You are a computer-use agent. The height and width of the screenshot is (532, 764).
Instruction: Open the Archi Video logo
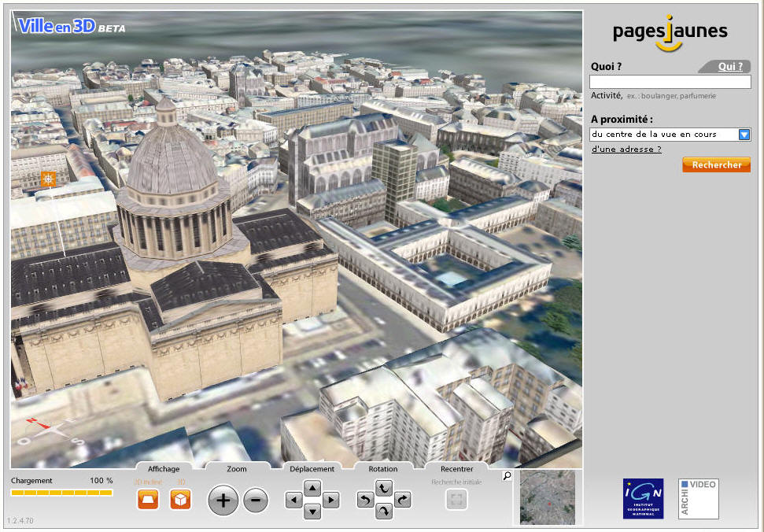pos(698,498)
